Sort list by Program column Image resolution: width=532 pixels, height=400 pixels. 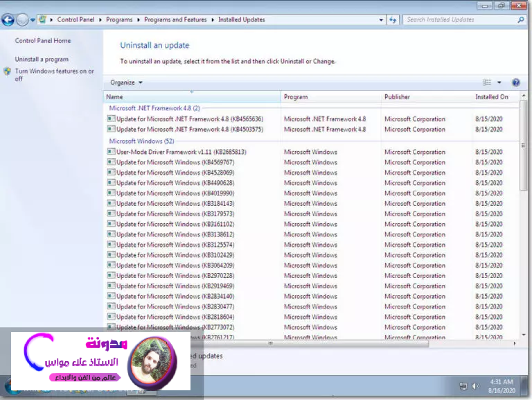(x=331, y=97)
